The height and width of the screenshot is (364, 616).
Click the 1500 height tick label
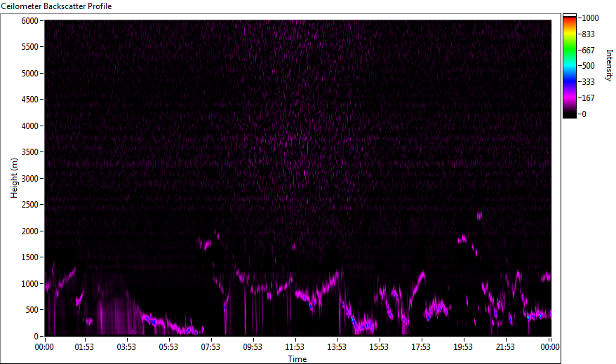coord(30,257)
